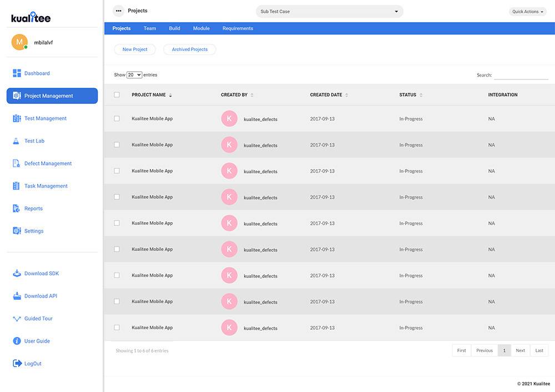Click the Settings gear icon
This screenshot has height=392, width=555.
17,231
